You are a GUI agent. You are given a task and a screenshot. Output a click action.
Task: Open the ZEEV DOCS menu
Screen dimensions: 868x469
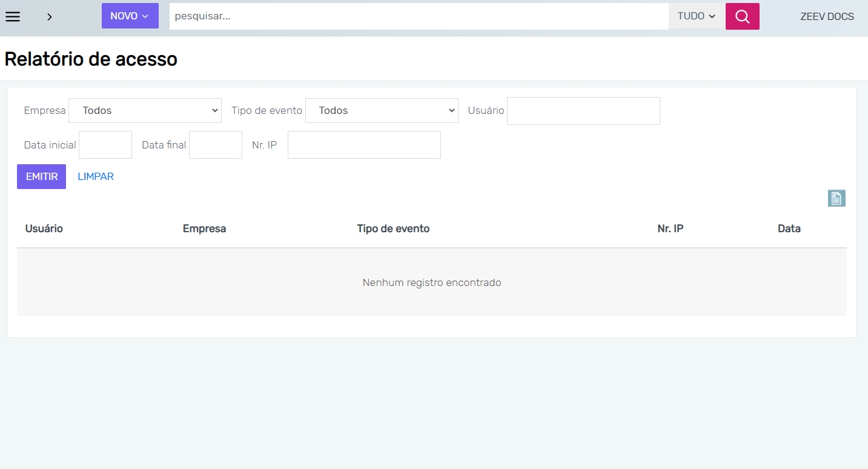[827, 16]
